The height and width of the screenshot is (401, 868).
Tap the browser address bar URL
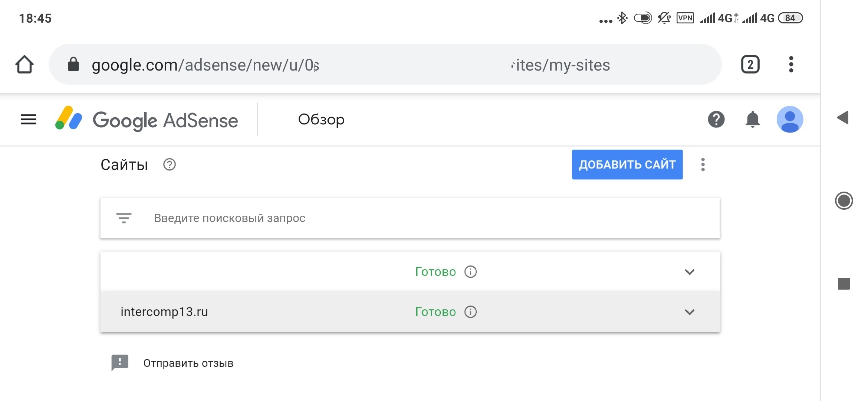(x=371, y=65)
